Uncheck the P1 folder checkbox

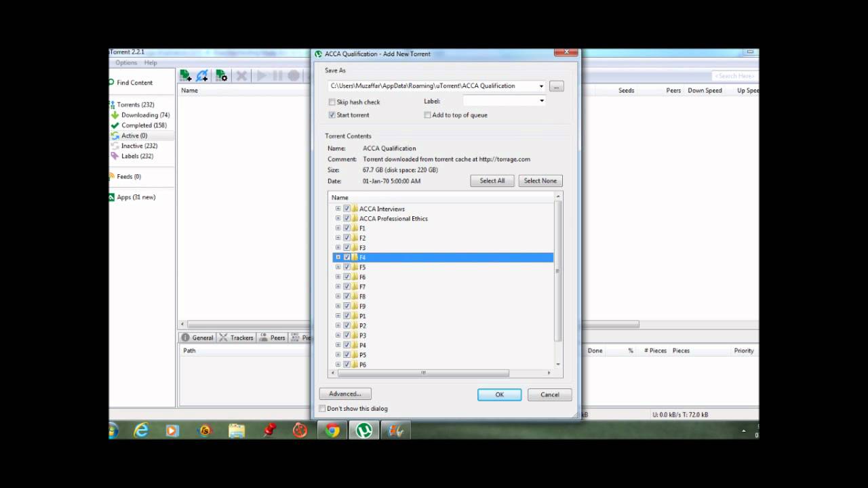(x=347, y=316)
